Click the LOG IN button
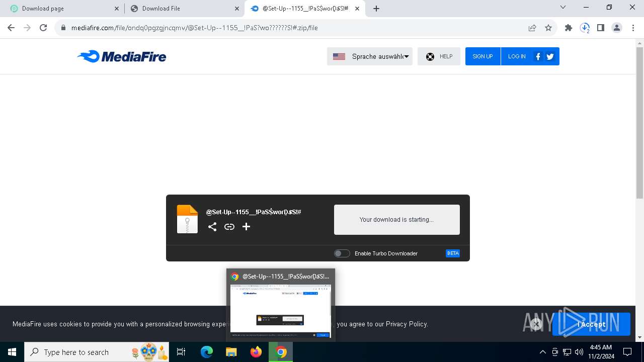This screenshot has width=644, height=362. click(517, 56)
